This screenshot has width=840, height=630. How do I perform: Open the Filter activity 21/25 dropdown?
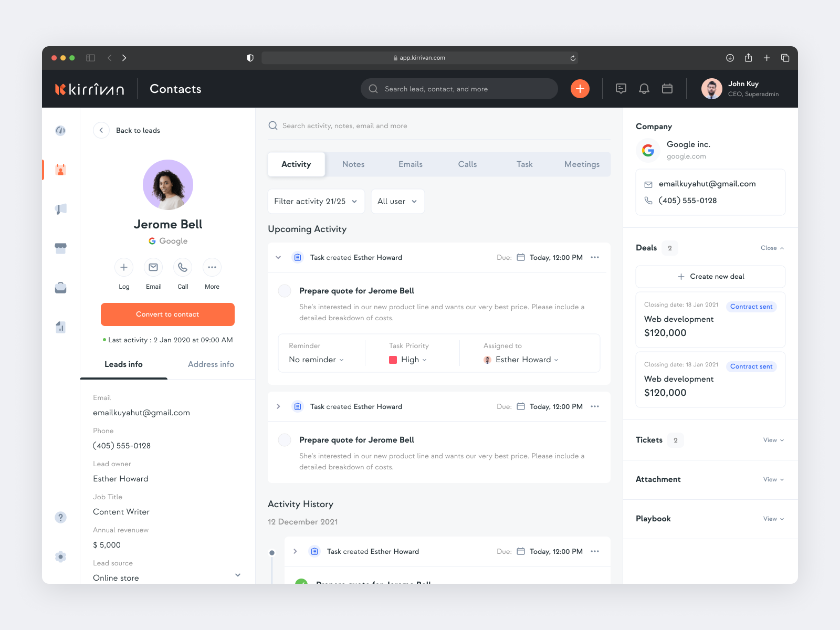pyautogui.click(x=316, y=201)
